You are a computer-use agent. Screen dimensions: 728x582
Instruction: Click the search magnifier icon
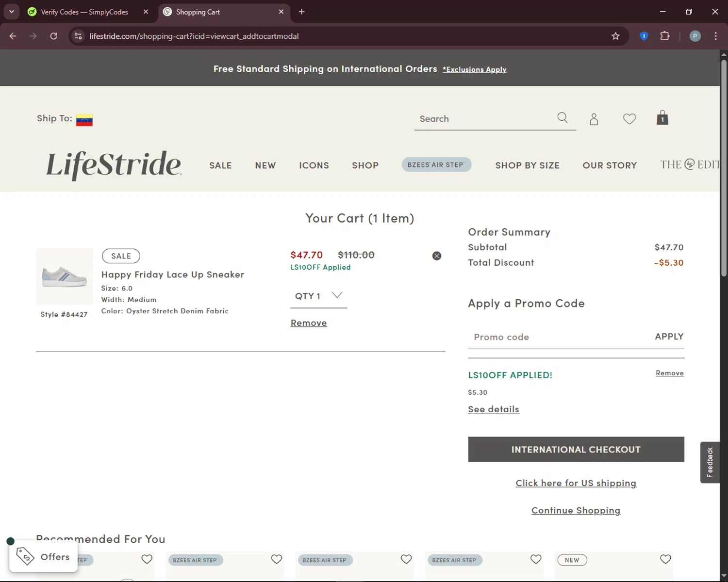coord(563,118)
